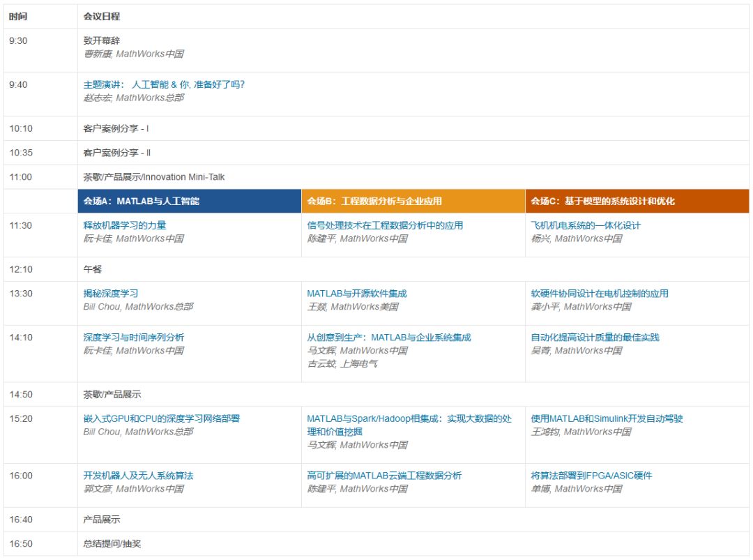
Task: Click the link "飞机机电系统的一体化设计"
Action: [586, 225]
